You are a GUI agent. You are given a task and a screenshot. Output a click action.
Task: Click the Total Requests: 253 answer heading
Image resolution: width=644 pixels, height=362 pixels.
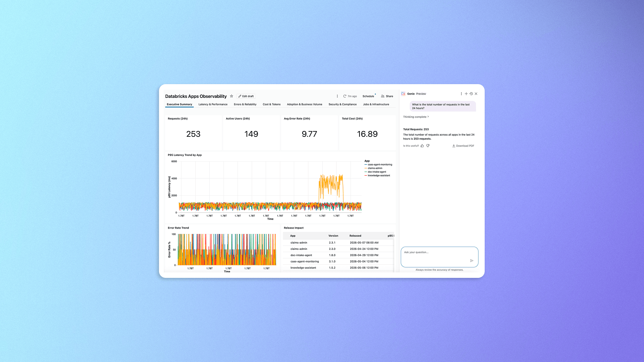point(416,129)
